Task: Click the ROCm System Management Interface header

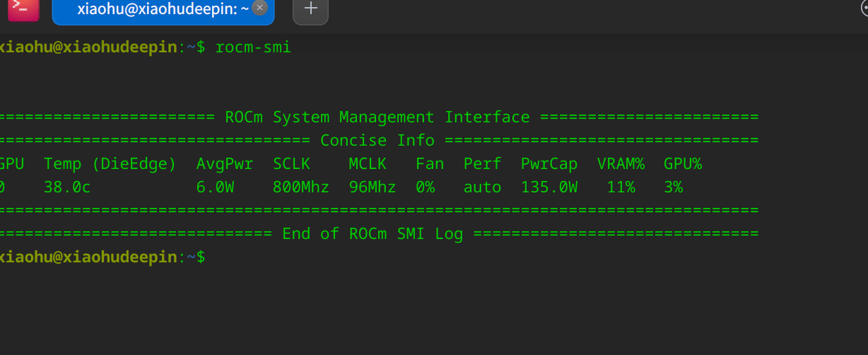Action: coord(377,117)
